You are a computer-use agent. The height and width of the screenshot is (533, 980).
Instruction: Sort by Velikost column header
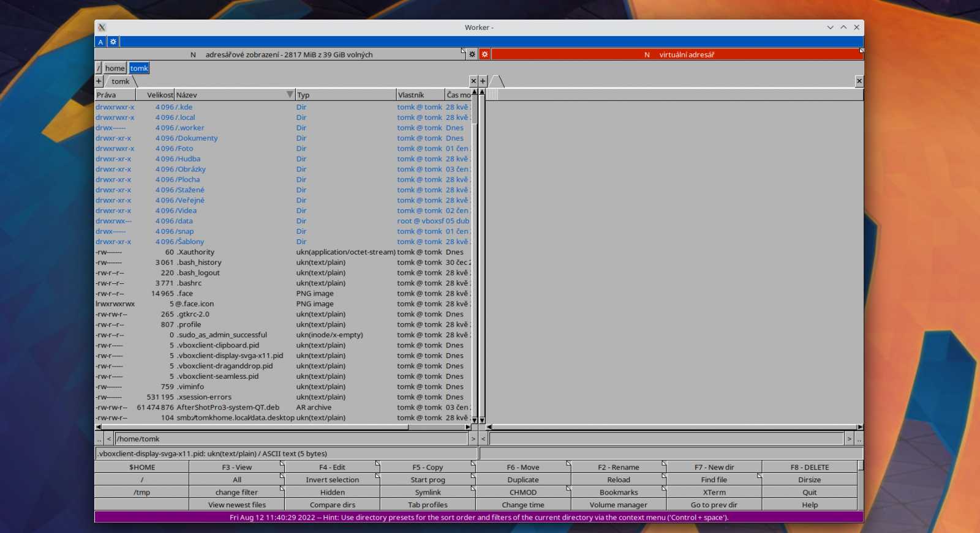tap(155, 95)
